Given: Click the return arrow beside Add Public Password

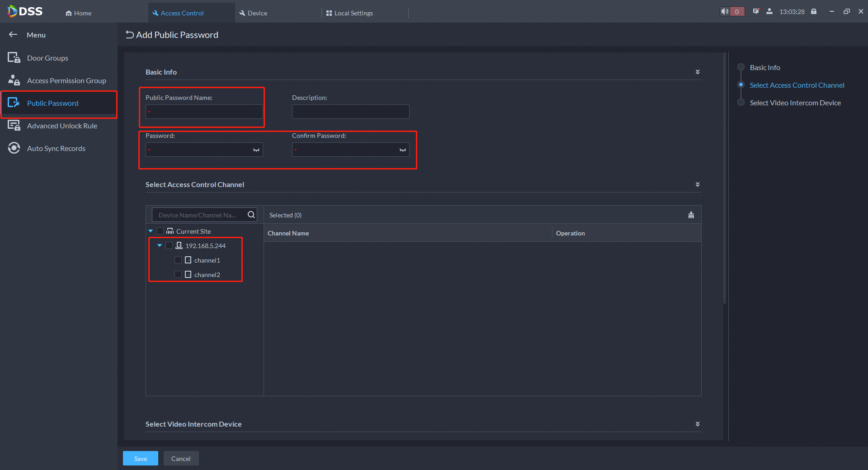Looking at the screenshot, I should click(x=130, y=35).
